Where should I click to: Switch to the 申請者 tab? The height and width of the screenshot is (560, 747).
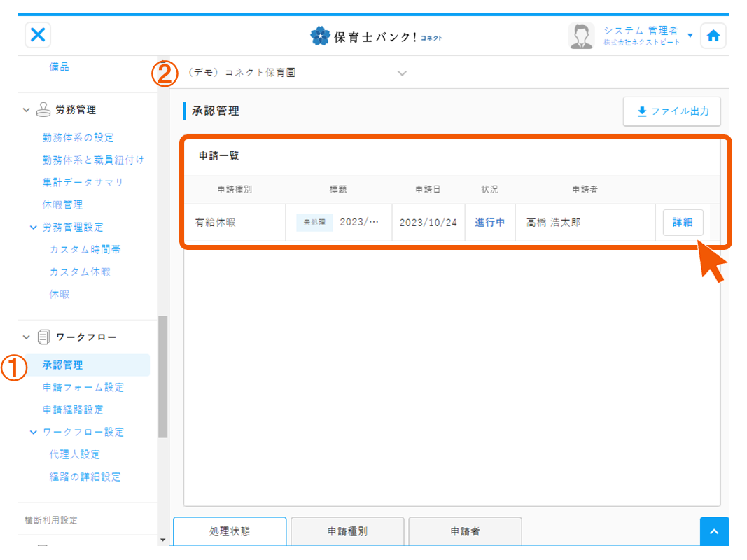click(465, 531)
